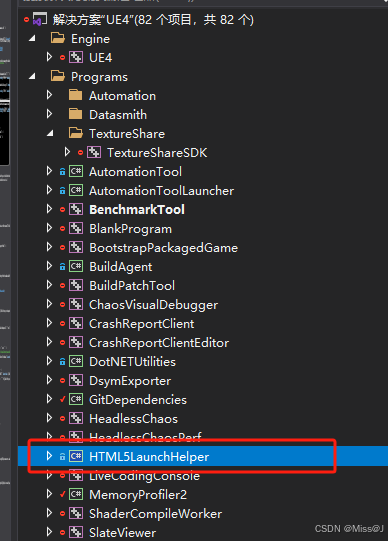Click the C# icon next to GitDependencies

tap(76, 399)
